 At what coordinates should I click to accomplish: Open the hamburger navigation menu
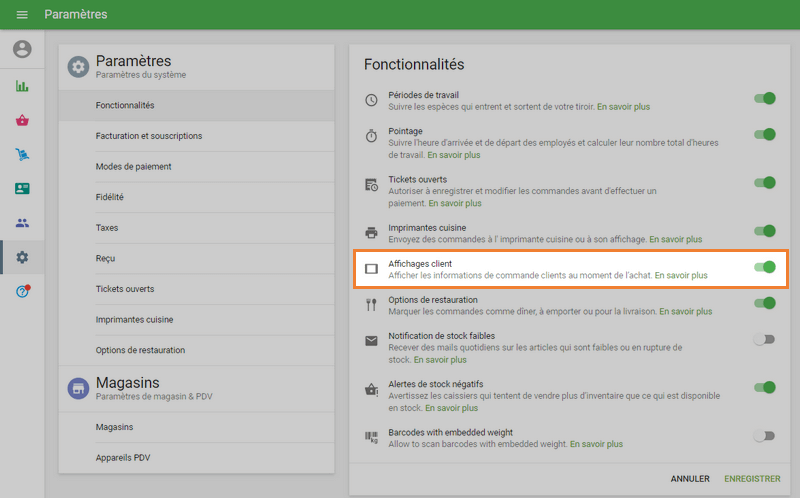click(x=22, y=15)
